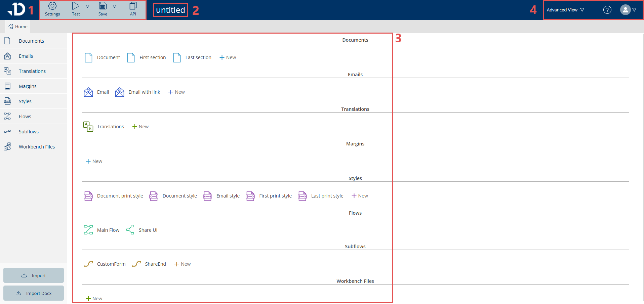Open the help question mark icon

click(607, 10)
